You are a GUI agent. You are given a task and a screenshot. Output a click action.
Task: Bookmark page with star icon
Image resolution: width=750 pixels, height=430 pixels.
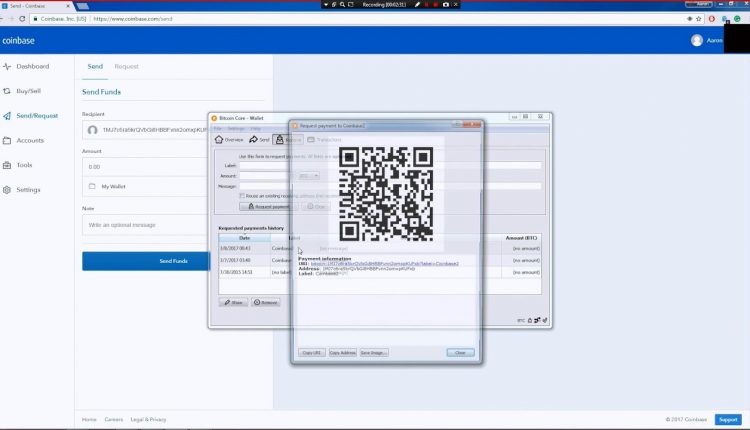699,19
